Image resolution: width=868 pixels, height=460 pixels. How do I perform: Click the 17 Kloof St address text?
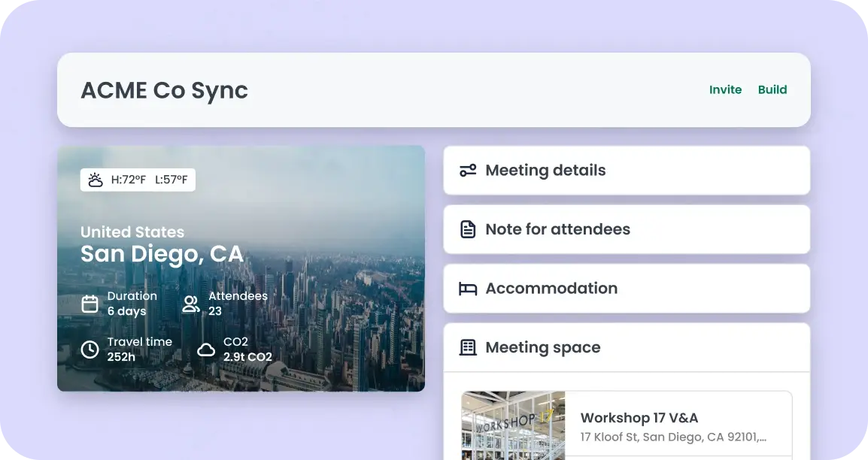coord(673,437)
